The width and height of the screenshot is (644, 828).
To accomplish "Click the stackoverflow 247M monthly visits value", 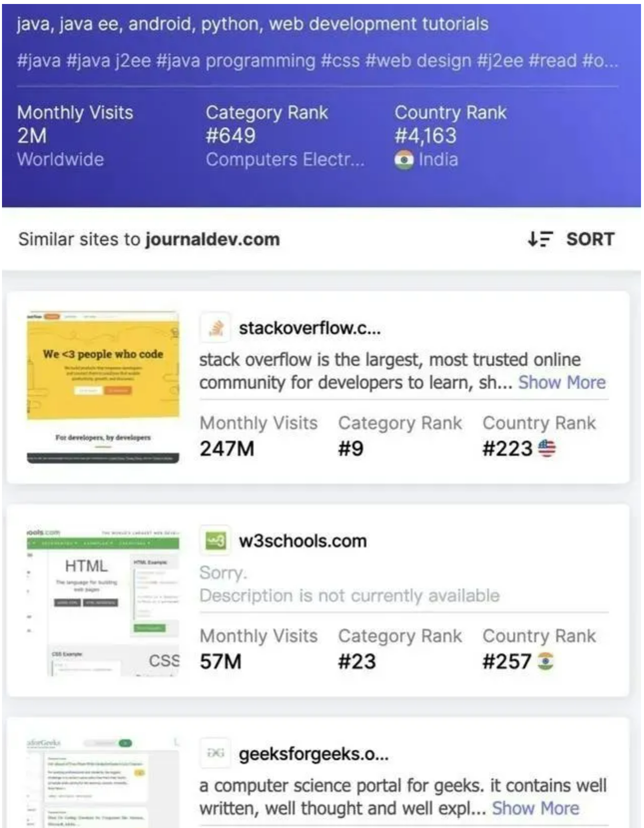I will [227, 448].
